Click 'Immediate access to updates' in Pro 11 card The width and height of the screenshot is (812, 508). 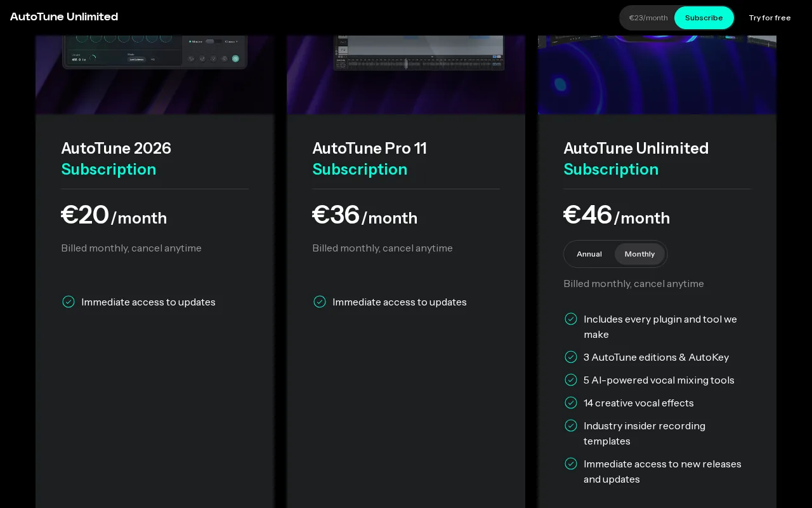point(400,302)
